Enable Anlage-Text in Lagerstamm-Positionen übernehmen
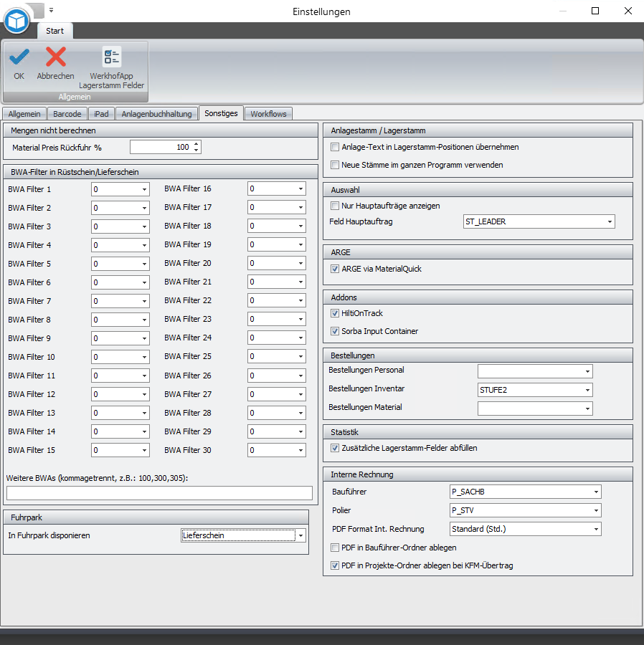Screen dimensions: 644x645 pyautogui.click(x=335, y=147)
